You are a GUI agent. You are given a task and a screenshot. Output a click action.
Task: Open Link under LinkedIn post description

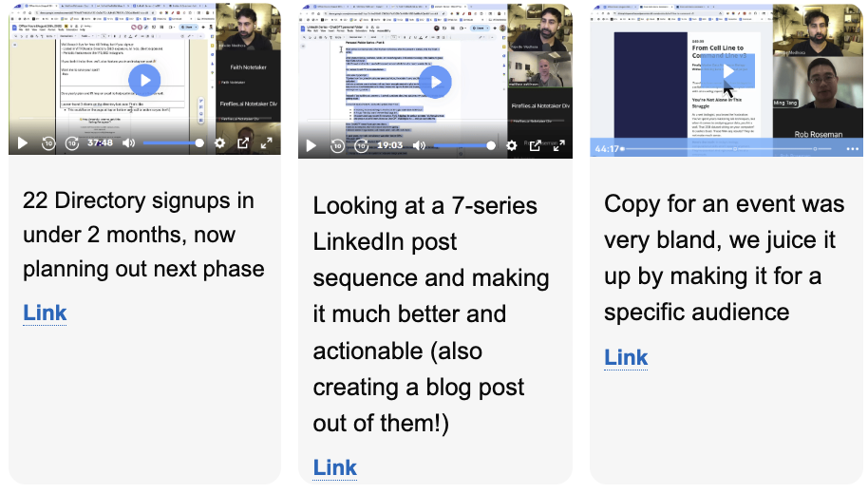335,467
